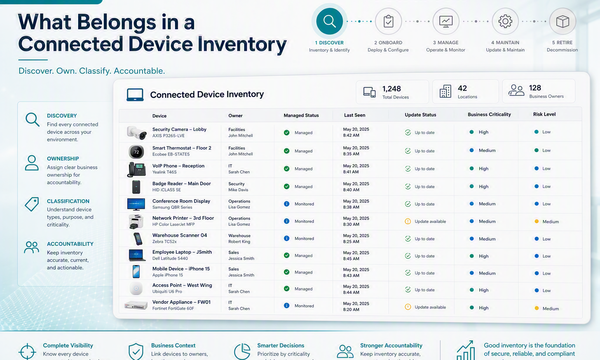The width and height of the screenshot is (600, 360).
Task: Click the Up to date icon for Badge Reader
Action: (x=408, y=186)
